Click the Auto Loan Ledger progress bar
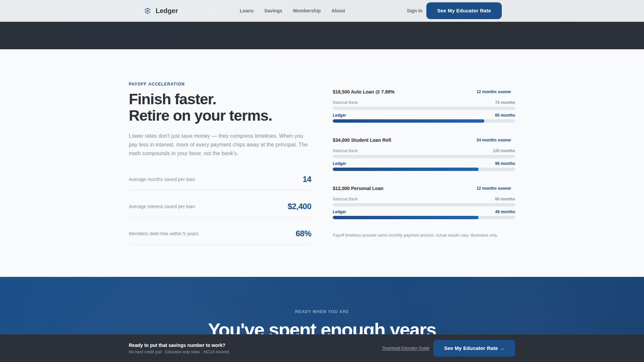The image size is (644, 362). (408, 121)
